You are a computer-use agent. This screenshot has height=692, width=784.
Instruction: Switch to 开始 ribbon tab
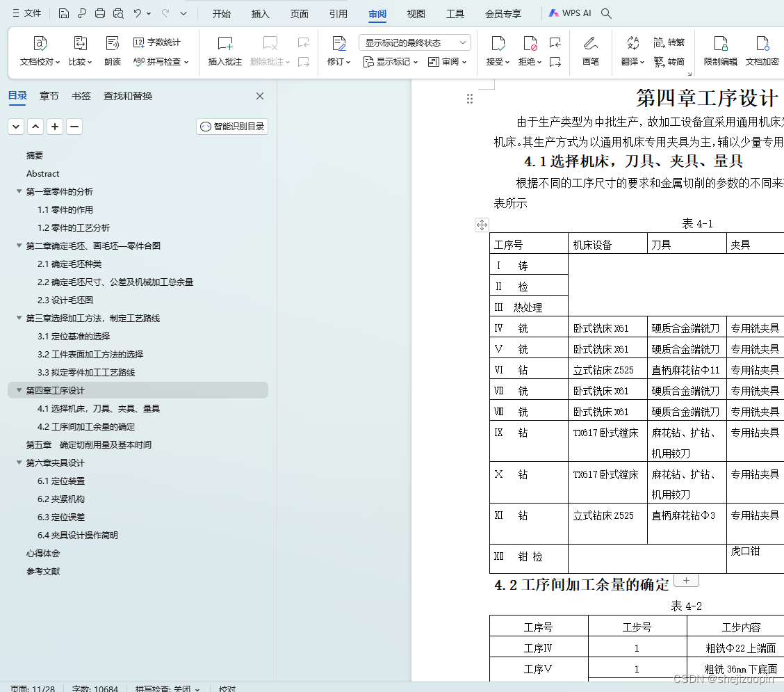pos(221,13)
